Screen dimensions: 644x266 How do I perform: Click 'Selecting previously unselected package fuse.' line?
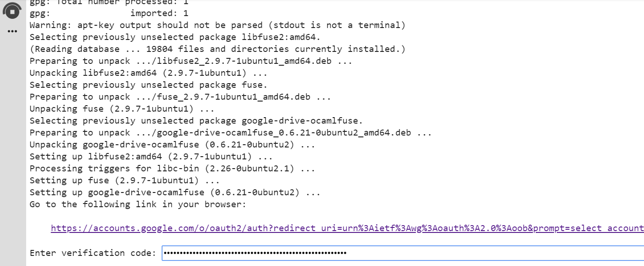pyautogui.click(x=148, y=85)
